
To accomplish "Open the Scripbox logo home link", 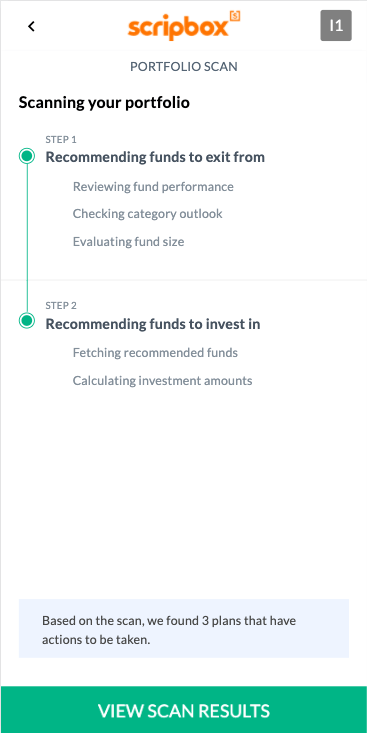I will pyautogui.click(x=184, y=26).
